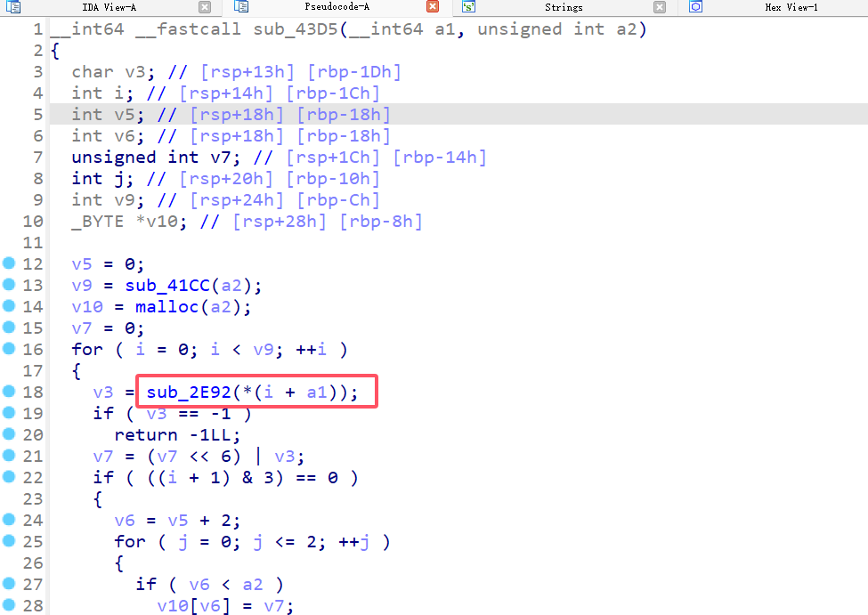
Task: Click the 'int i;' declaration on line 4
Action: tap(102, 93)
